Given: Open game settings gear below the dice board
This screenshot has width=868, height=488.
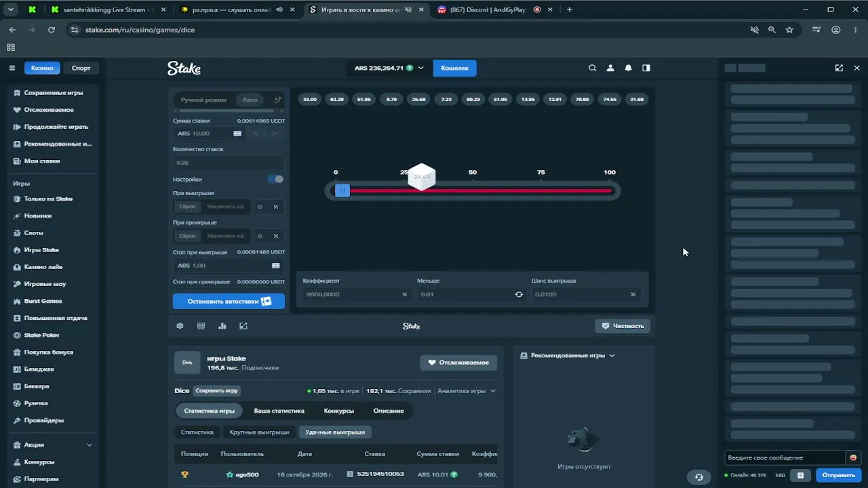Looking at the screenshot, I should coord(180,326).
